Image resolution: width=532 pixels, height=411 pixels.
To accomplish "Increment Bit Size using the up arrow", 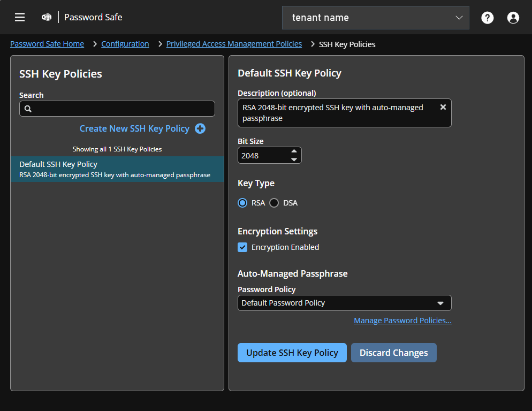I will coord(294,151).
